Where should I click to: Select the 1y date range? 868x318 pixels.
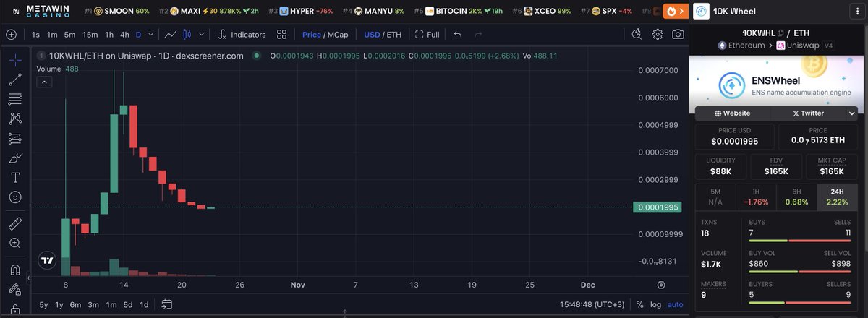tap(59, 304)
